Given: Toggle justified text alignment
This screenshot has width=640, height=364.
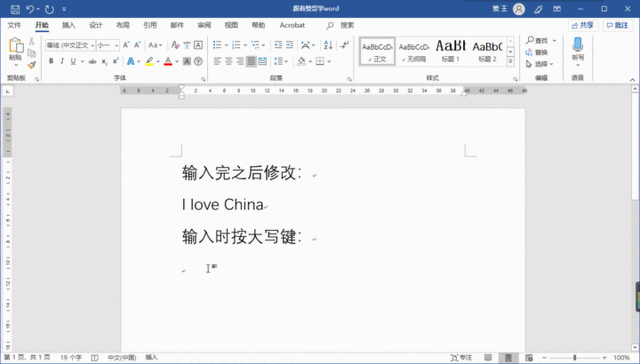Looking at the screenshot, I should 251,61.
